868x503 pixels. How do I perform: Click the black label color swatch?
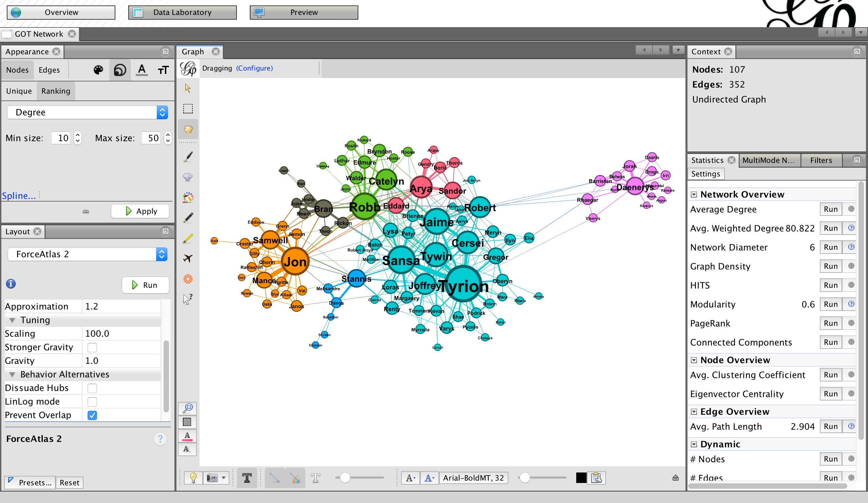[581, 478]
